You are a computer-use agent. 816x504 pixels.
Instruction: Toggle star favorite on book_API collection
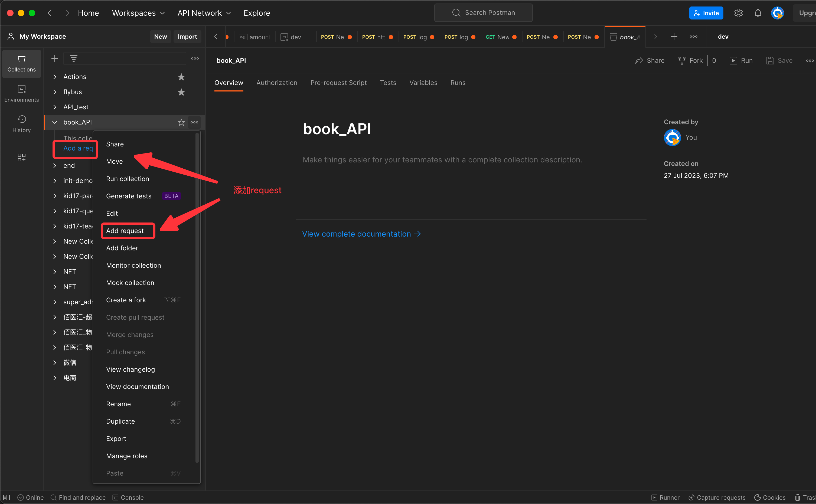point(181,122)
